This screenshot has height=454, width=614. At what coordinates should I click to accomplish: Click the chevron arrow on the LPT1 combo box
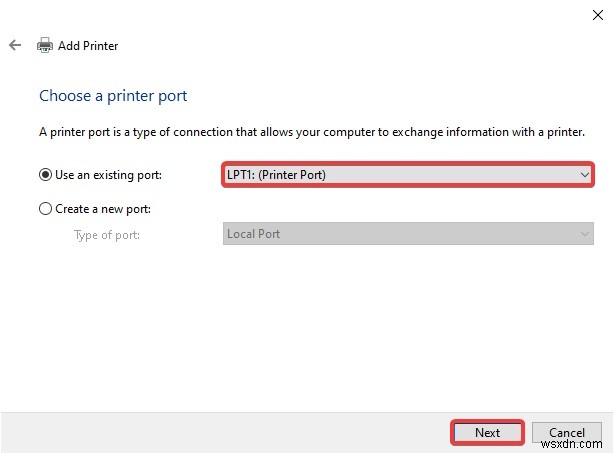point(585,175)
